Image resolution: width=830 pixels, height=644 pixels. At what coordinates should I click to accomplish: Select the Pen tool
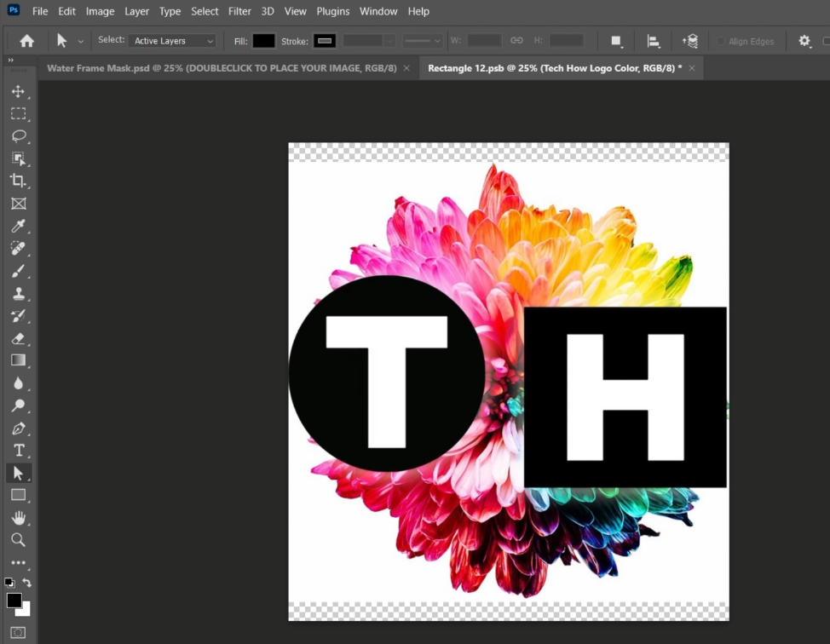pos(18,428)
